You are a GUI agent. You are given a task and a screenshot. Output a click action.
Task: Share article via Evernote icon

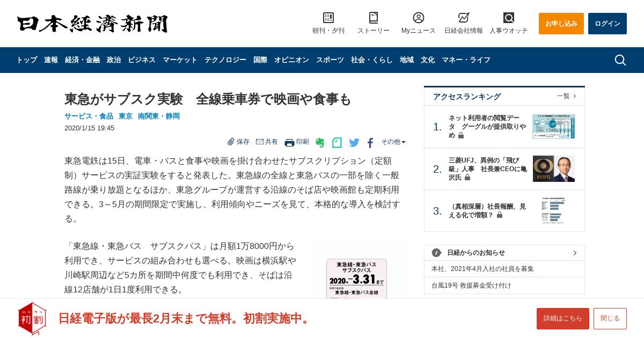pyautogui.click(x=320, y=143)
